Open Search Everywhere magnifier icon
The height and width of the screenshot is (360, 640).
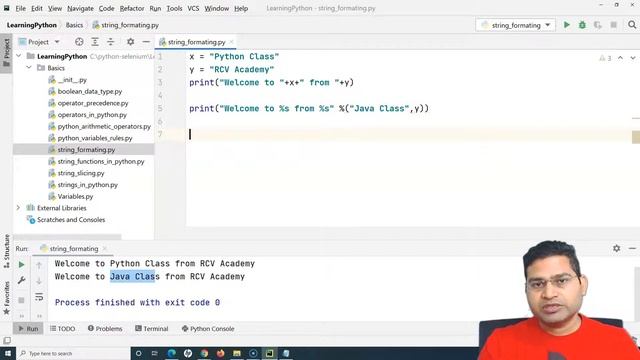pos(632,25)
